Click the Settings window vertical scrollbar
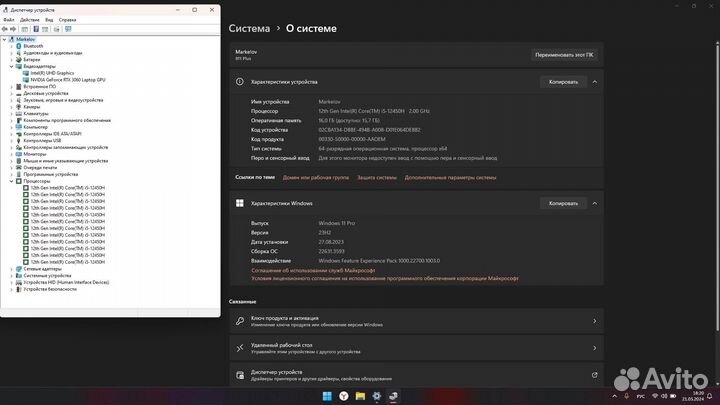 click(717, 186)
